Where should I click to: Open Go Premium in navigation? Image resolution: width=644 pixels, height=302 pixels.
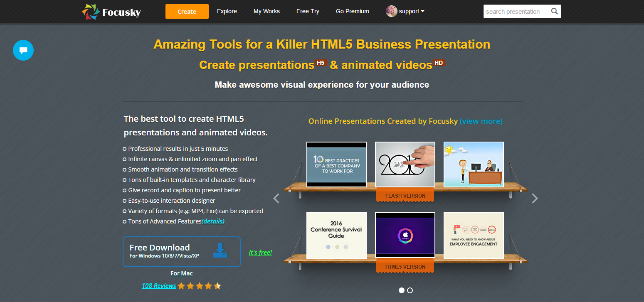coord(353,11)
